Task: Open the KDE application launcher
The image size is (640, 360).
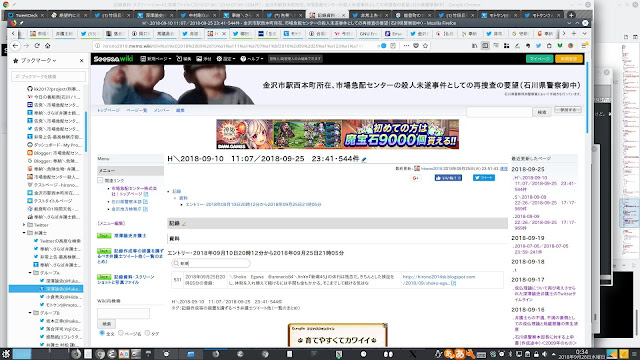Action: pos(6,353)
